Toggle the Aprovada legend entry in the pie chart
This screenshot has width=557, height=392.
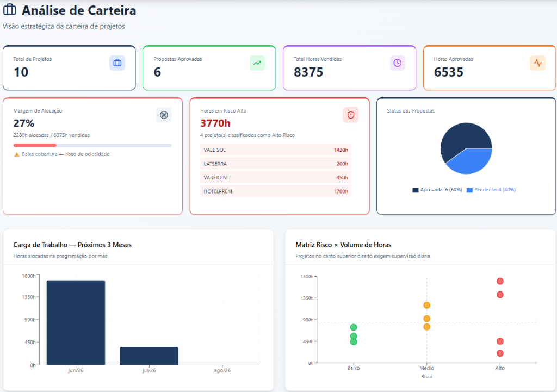[x=437, y=190]
